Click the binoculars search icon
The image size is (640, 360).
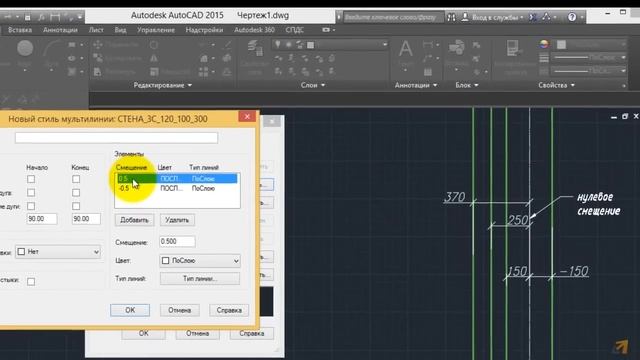click(x=451, y=17)
